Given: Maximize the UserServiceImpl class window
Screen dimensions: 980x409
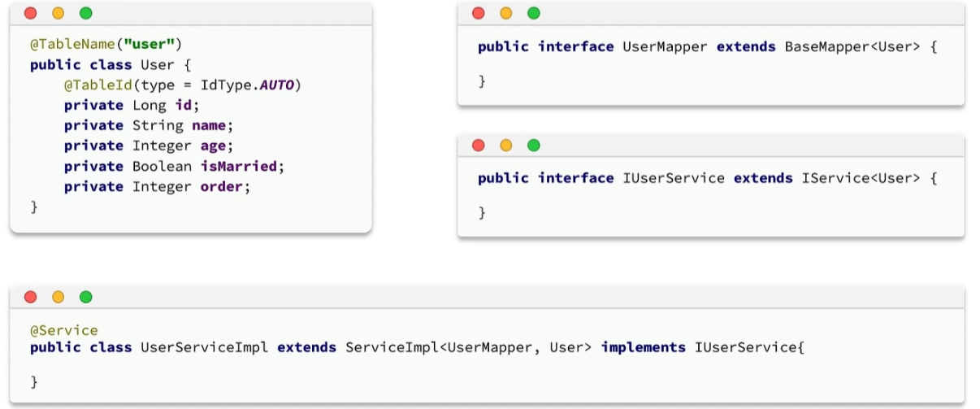Looking at the screenshot, I should pos(86,297).
